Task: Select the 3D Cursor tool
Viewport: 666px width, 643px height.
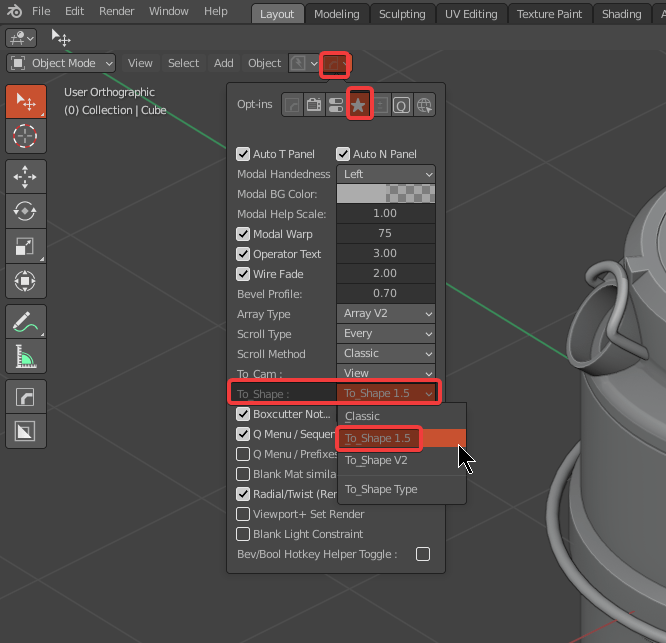Action: [25, 135]
